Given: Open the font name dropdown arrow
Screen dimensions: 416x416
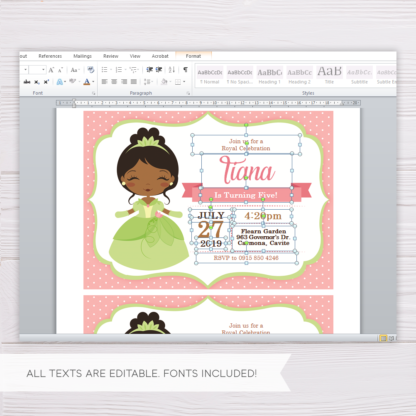Looking at the screenshot, I should coord(26,70).
